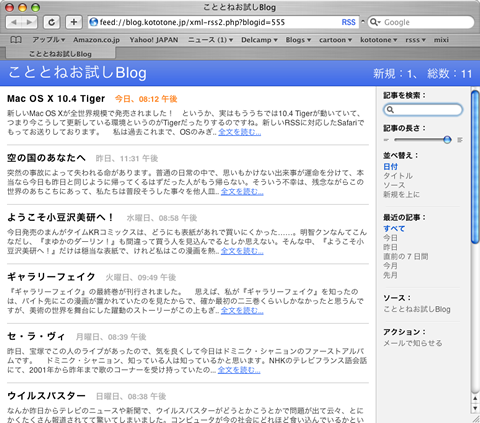The width and height of the screenshot is (480, 423).
Task: Click the vertical scrollbar thumb
Action: coord(475,167)
